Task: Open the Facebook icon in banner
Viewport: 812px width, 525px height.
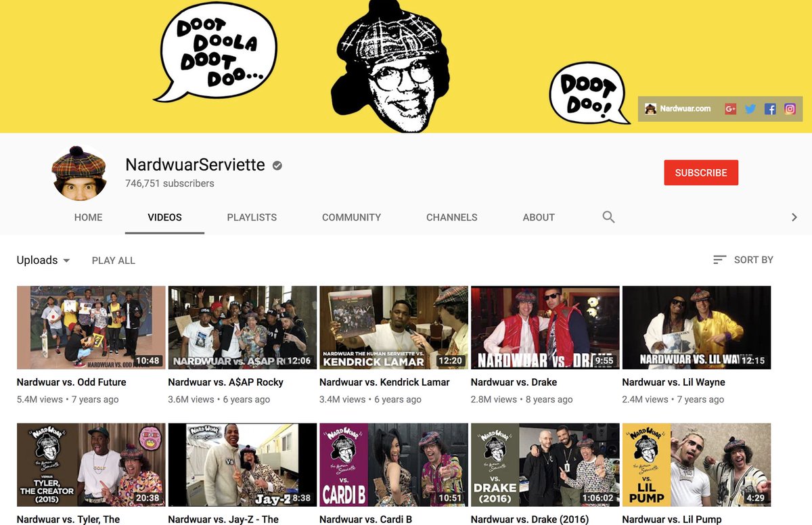Action: point(770,108)
